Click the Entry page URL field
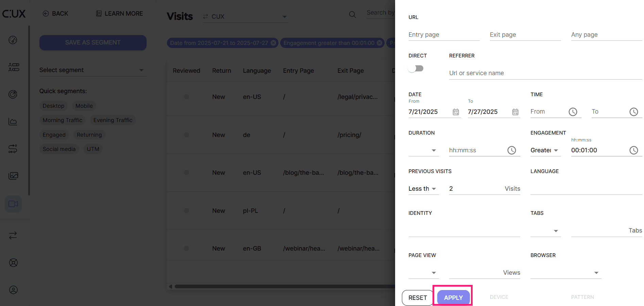Screen dimensions: 644x306 444,35
